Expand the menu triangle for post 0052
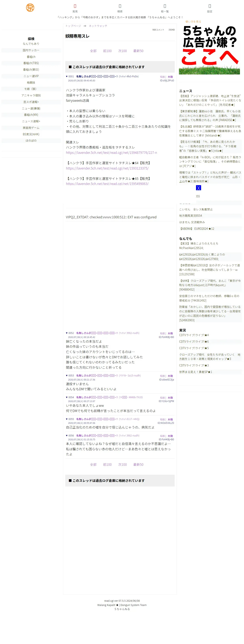This screenshot has height=644, width=244. click(x=67, y=333)
